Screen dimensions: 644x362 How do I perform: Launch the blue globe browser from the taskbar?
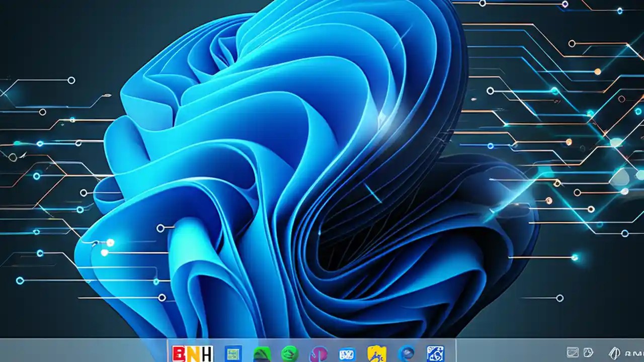click(407, 354)
